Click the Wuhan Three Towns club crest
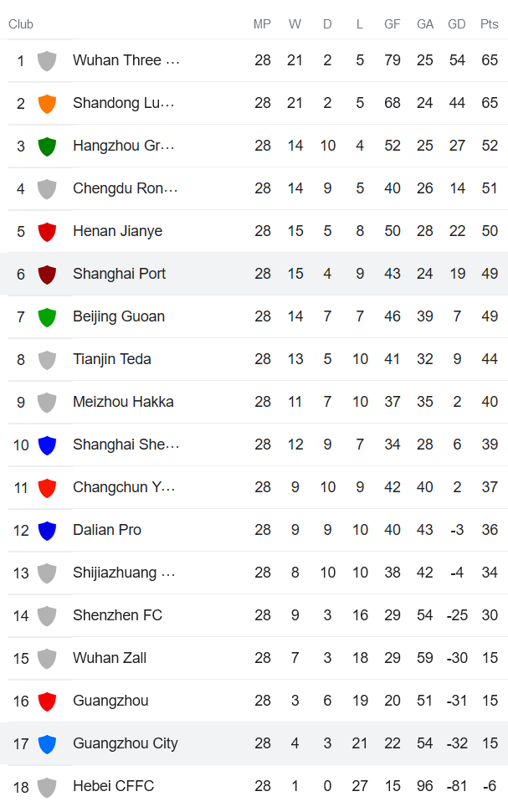The width and height of the screenshot is (508, 812). [47, 60]
